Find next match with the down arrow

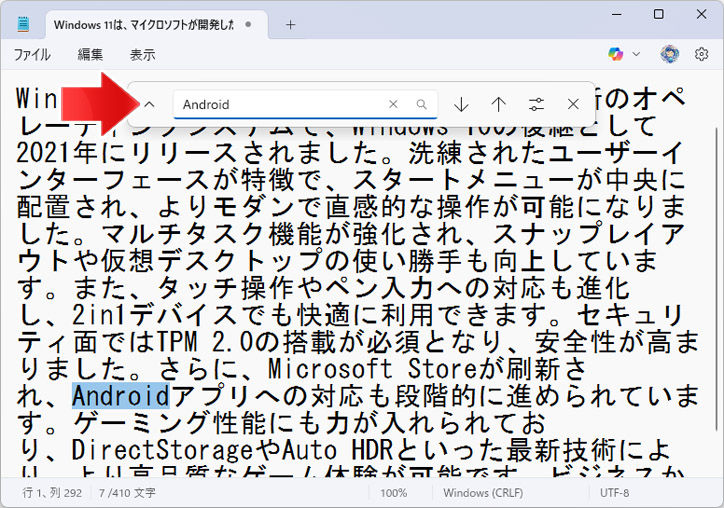(461, 104)
